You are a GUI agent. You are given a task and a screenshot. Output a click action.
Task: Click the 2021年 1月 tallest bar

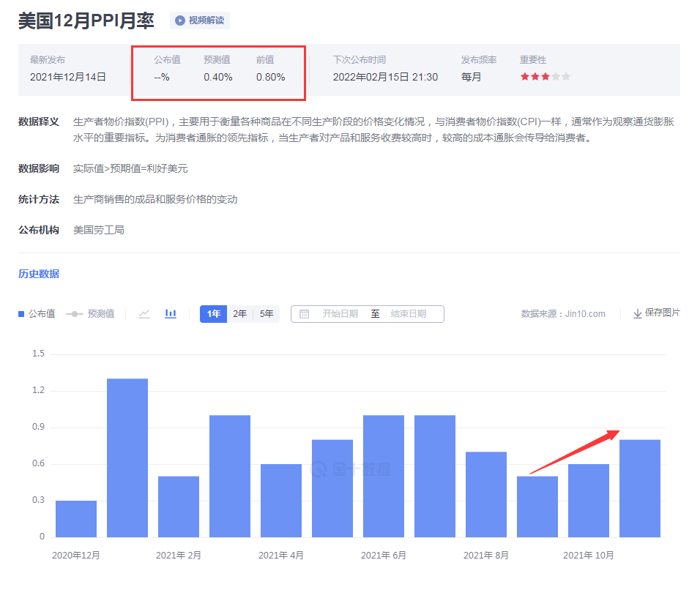pos(127,458)
